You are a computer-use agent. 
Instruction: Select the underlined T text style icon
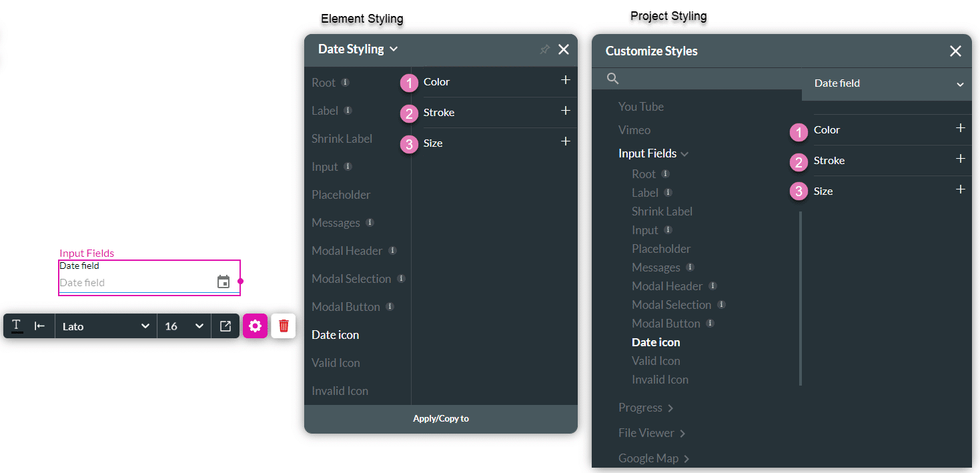pyautogui.click(x=16, y=326)
